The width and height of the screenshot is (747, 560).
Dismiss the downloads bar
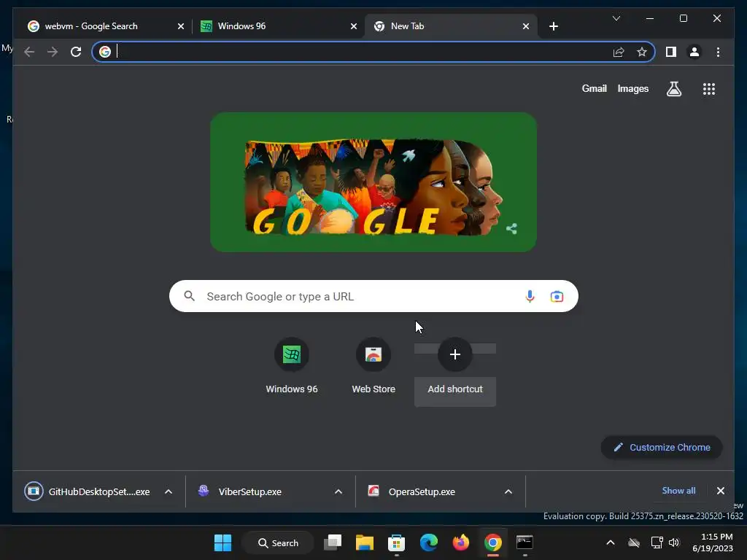[x=720, y=491]
